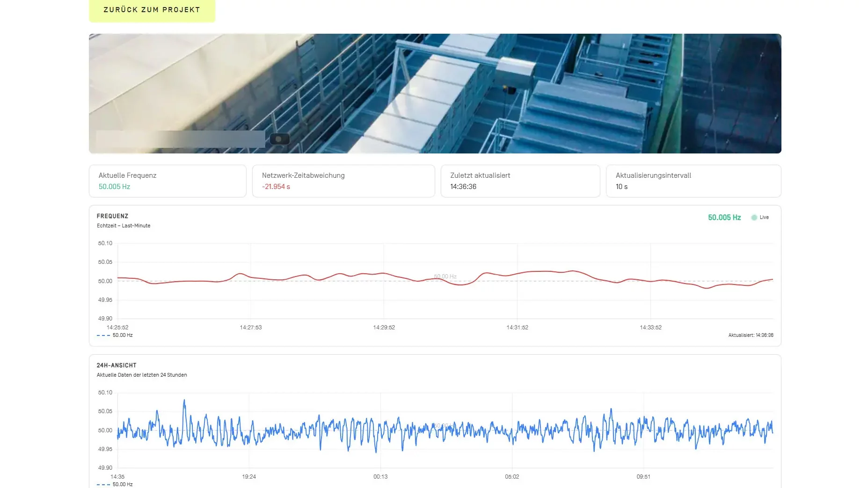Click the red -21.954 s deviation value
868x488 pixels.
pyautogui.click(x=276, y=187)
